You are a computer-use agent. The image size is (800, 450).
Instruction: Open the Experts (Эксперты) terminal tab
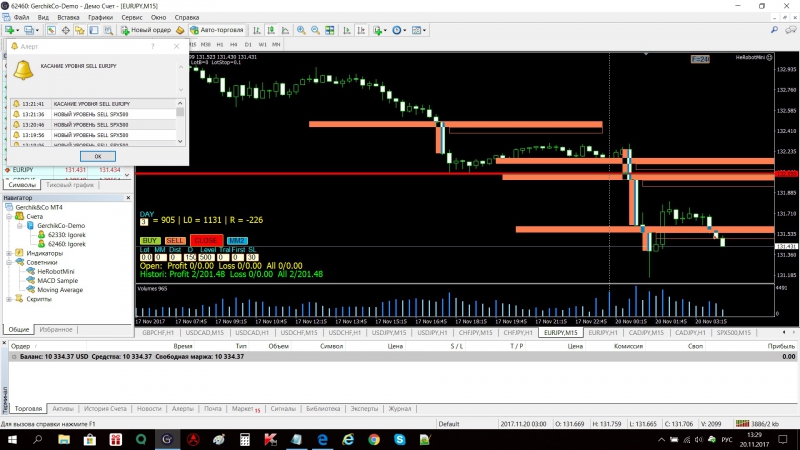pyautogui.click(x=364, y=409)
